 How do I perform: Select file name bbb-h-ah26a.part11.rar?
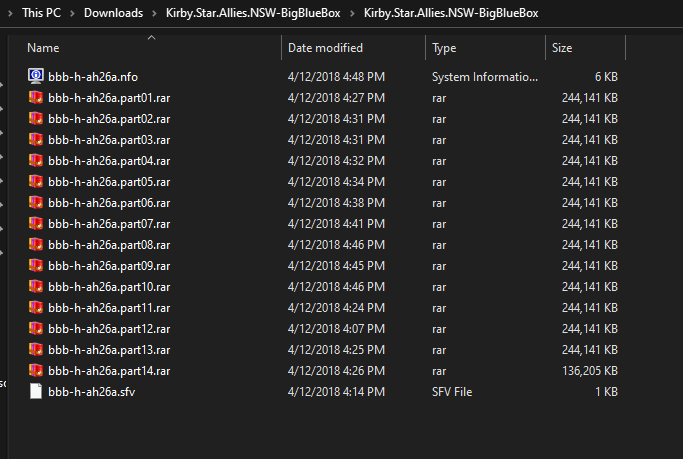pyautogui.click(x=109, y=308)
